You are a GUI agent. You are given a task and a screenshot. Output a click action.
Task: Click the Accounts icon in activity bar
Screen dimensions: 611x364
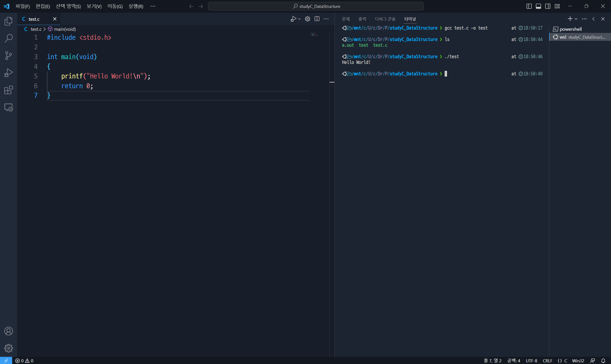(9, 331)
